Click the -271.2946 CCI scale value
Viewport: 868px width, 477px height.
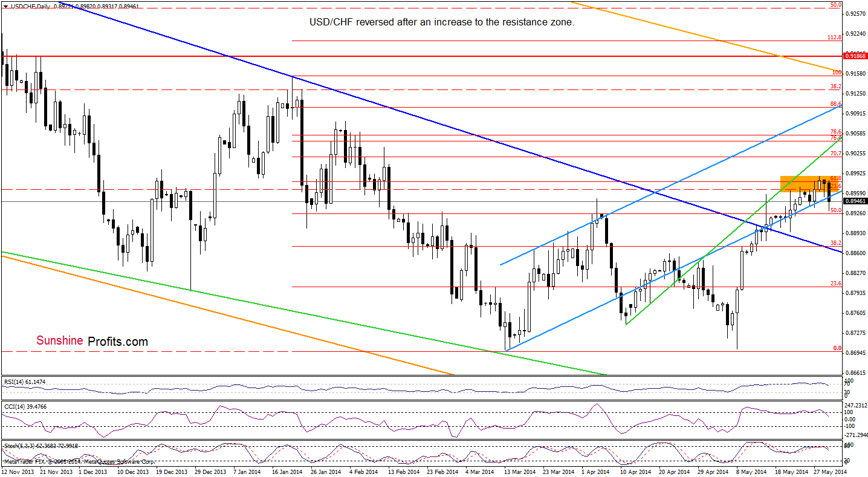coord(856,434)
